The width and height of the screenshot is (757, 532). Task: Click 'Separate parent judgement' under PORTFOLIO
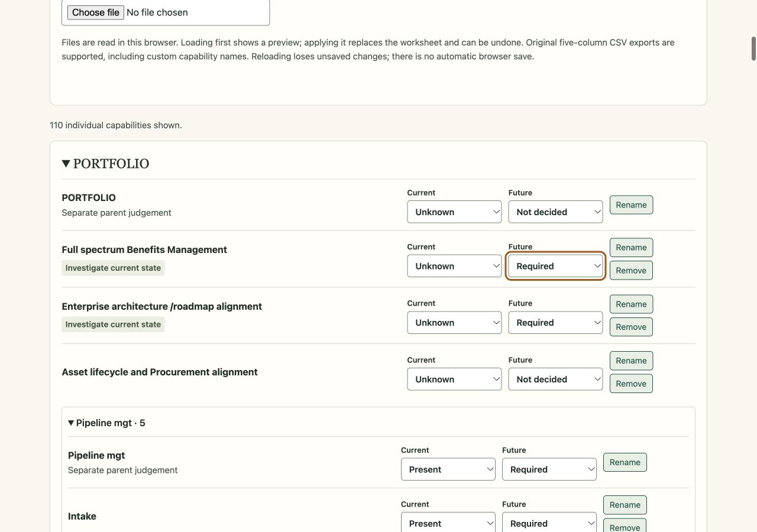(x=117, y=213)
